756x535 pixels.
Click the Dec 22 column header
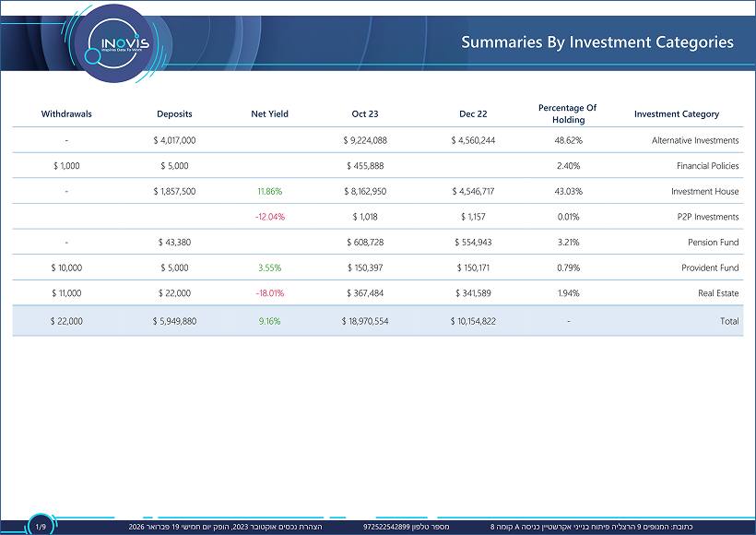pos(473,114)
